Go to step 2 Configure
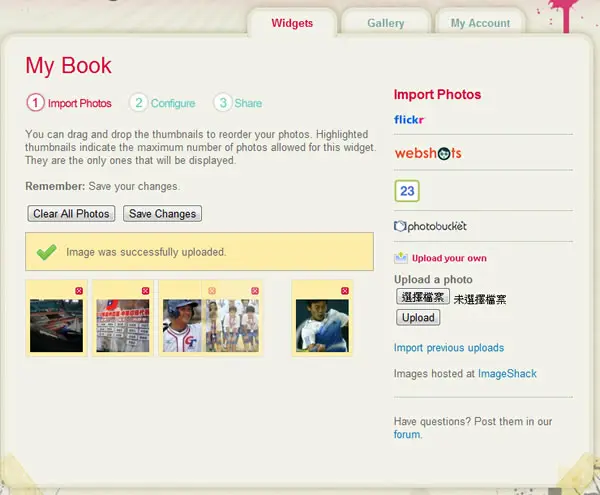 (x=162, y=103)
